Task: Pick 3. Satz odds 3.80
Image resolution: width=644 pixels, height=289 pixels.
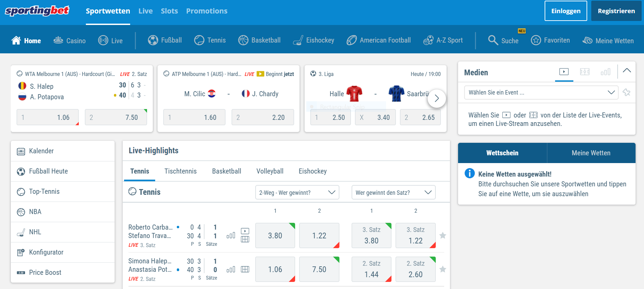Action: pyautogui.click(x=372, y=236)
